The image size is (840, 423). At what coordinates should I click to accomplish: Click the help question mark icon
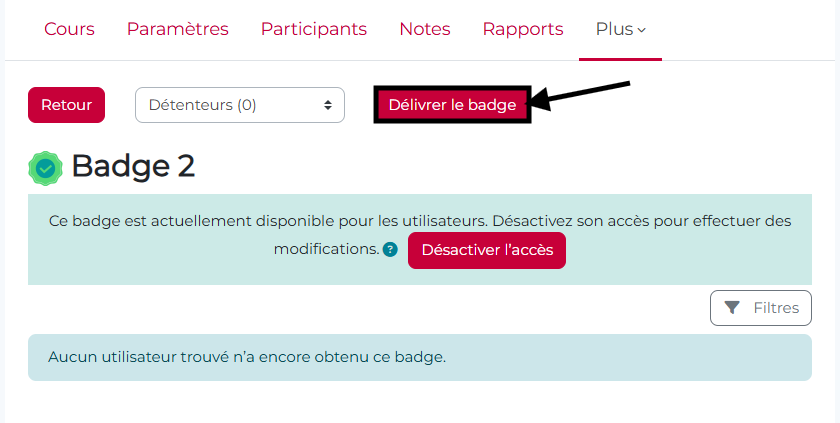(390, 249)
